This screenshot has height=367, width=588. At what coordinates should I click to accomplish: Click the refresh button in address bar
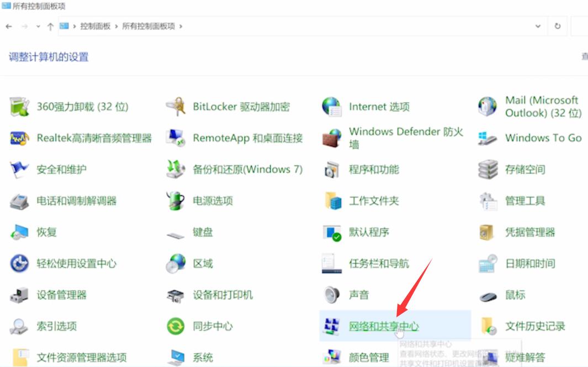(558, 26)
